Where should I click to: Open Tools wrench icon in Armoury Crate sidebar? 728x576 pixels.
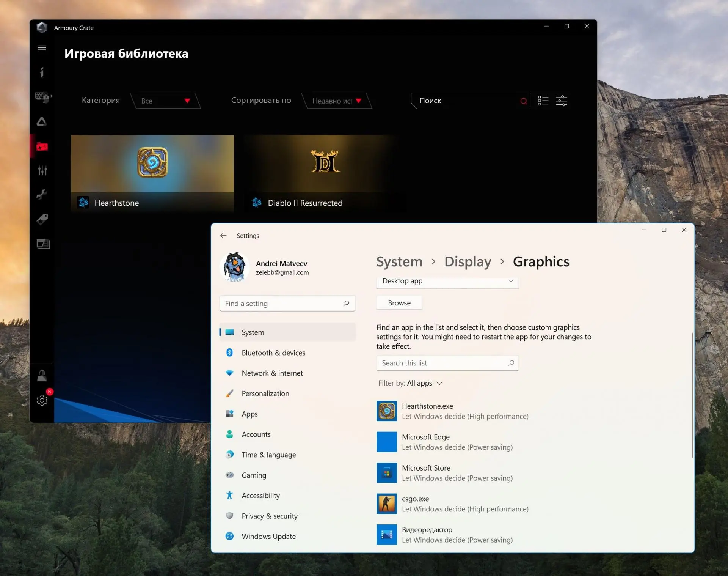click(x=42, y=195)
